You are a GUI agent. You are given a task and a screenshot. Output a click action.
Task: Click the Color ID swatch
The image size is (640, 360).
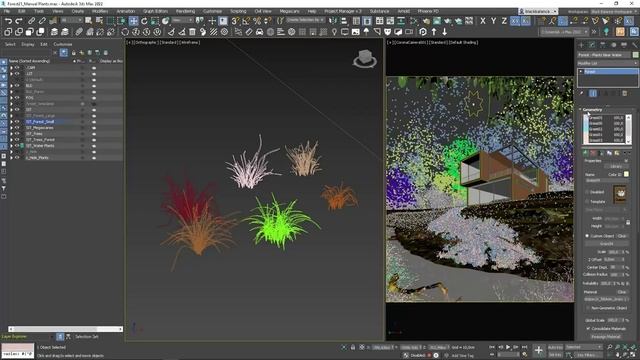coord(626,174)
